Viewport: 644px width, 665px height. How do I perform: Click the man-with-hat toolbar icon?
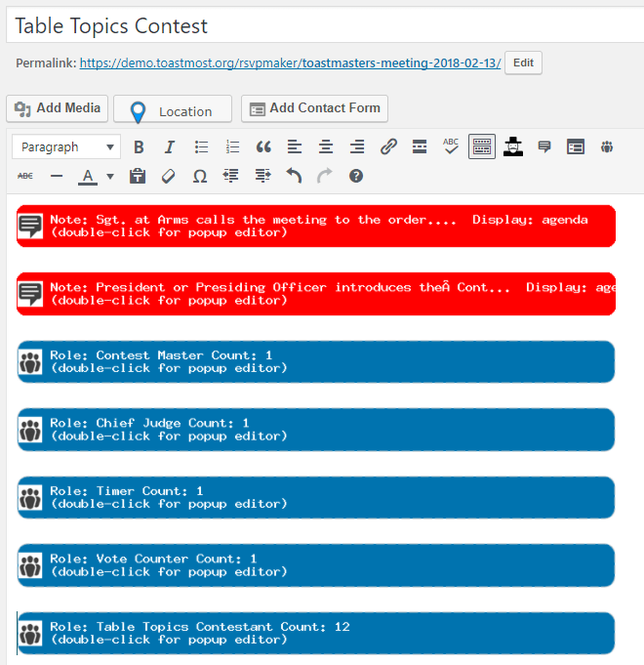point(513,146)
